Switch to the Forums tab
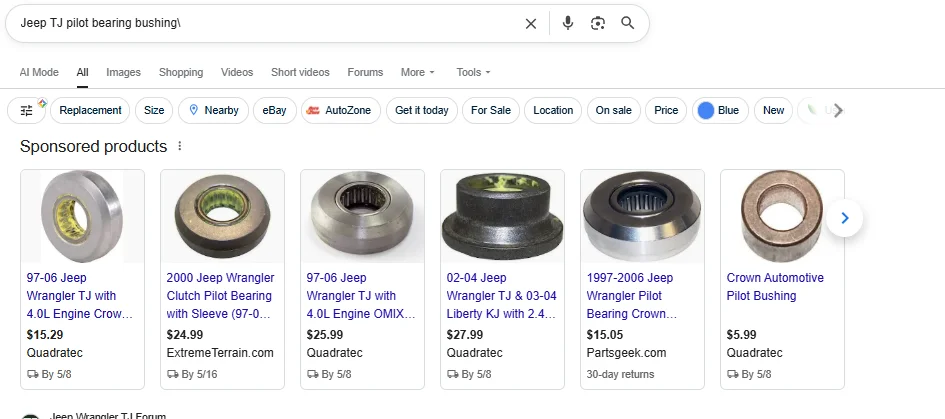The width and height of the screenshot is (945, 419). [x=365, y=72]
